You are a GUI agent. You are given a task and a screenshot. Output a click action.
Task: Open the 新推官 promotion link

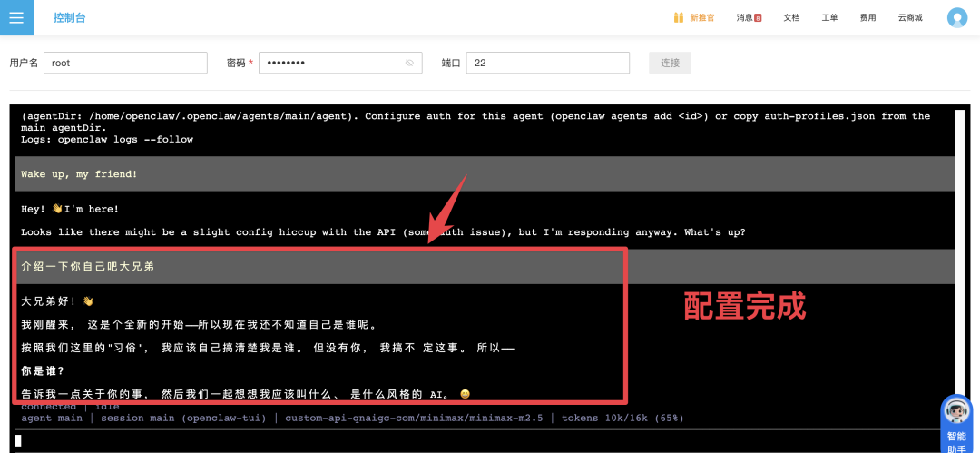pos(701,17)
